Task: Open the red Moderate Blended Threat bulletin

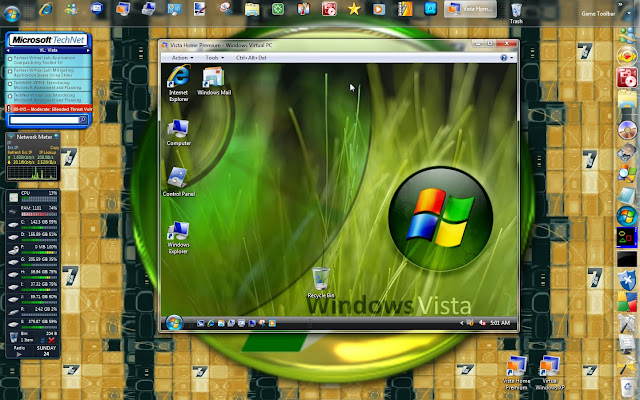Action: pos(49,109)
